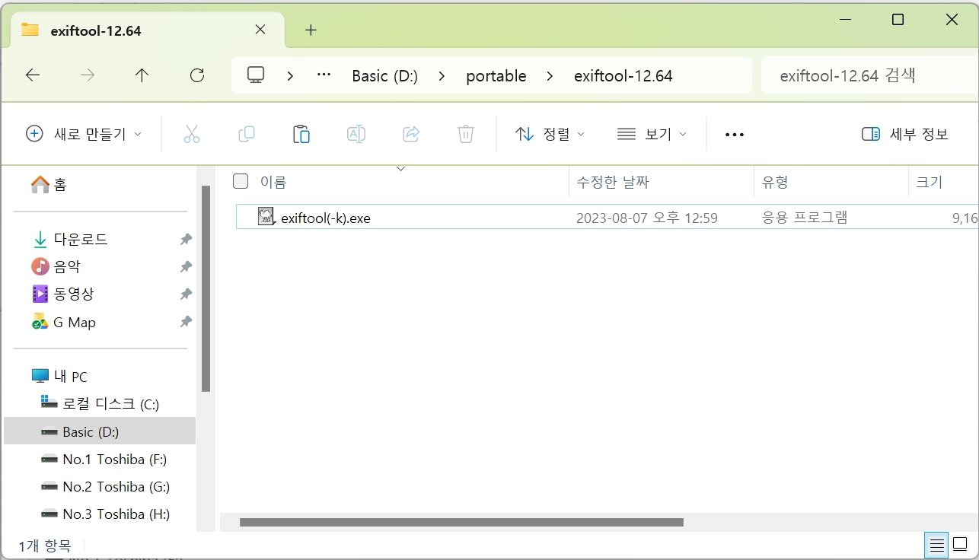Open 로컬 디스크 (C:) drive

(100, 404)
